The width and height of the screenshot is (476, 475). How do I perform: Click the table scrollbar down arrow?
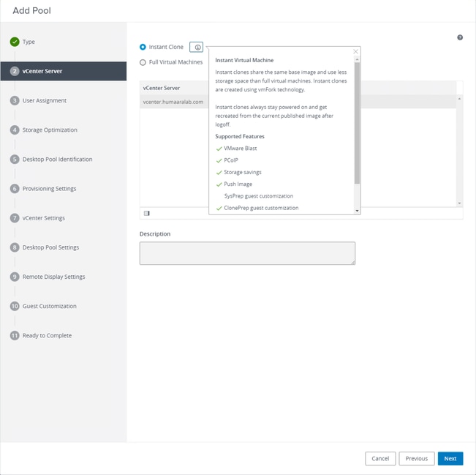tap(459, 203)
